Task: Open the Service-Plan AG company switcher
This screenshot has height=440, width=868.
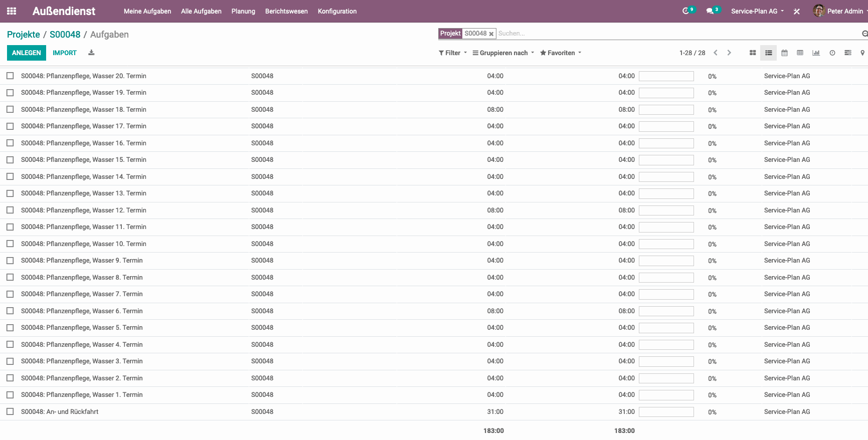Action: pos(757,11)
